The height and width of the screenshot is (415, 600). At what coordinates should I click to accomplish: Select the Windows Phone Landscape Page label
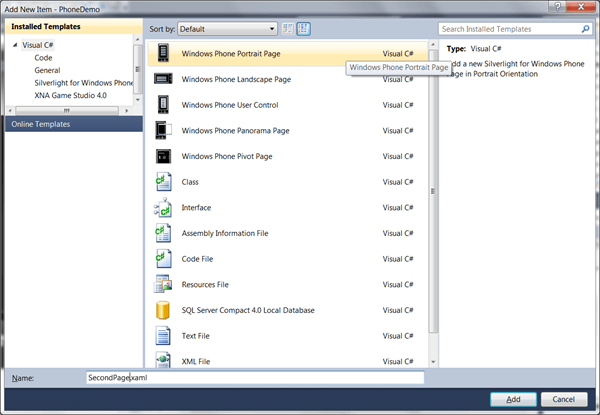point(236,79)
